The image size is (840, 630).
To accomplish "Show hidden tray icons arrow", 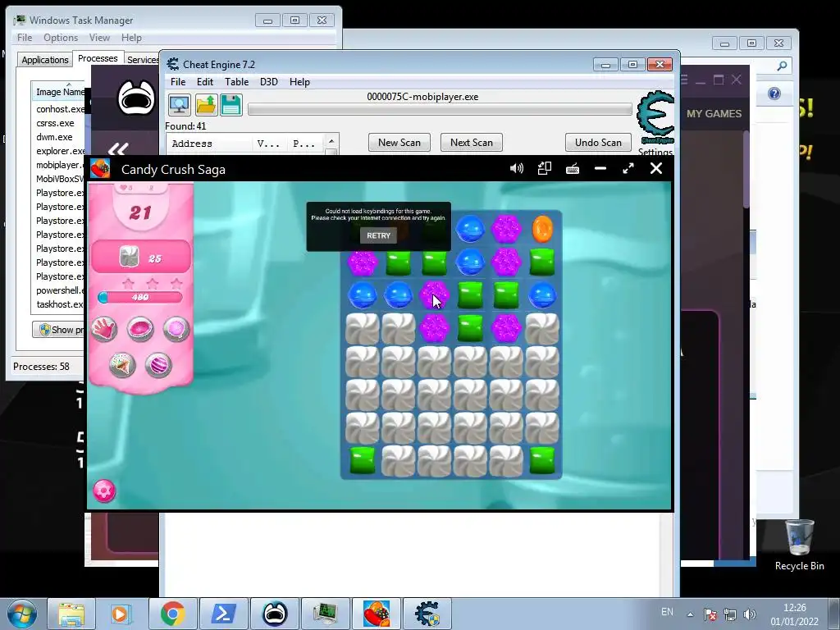I will pyautogui.click(x=691, y=614).
